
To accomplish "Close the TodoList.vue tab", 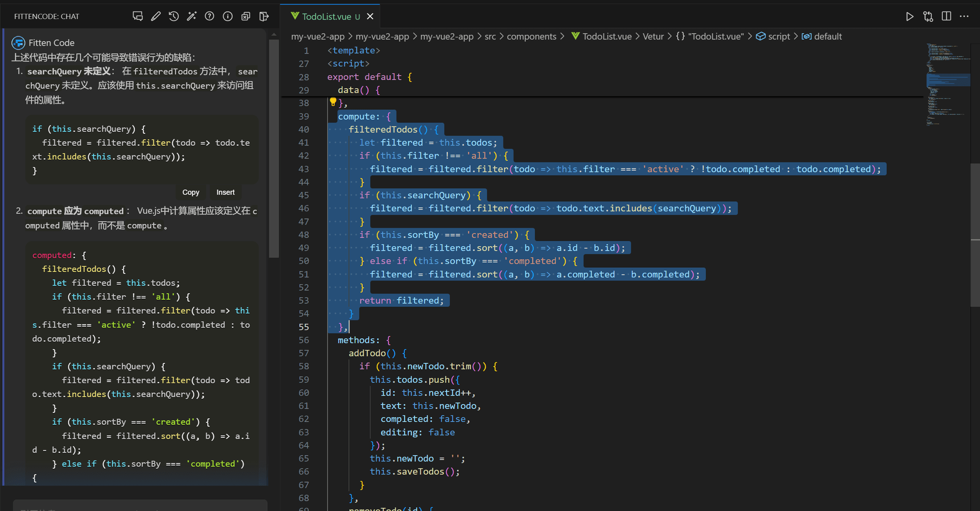I will point(370,16).
